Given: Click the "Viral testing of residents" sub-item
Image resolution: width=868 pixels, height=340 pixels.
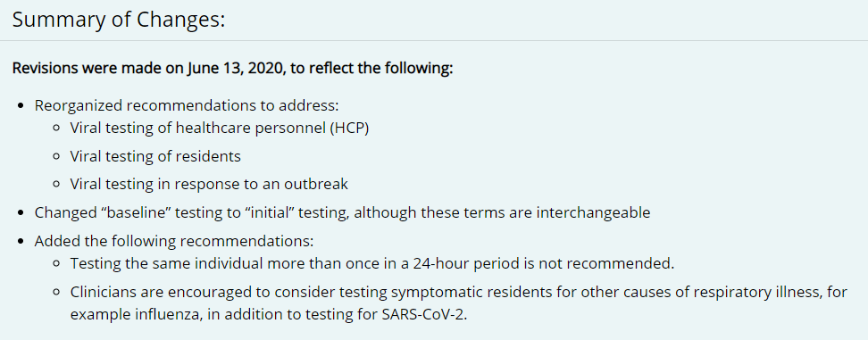Looking at the screenshot, I should tap(155, 156).
